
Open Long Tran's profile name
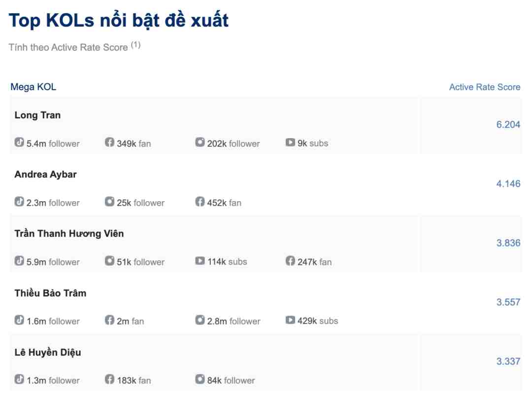coord(37,115)
